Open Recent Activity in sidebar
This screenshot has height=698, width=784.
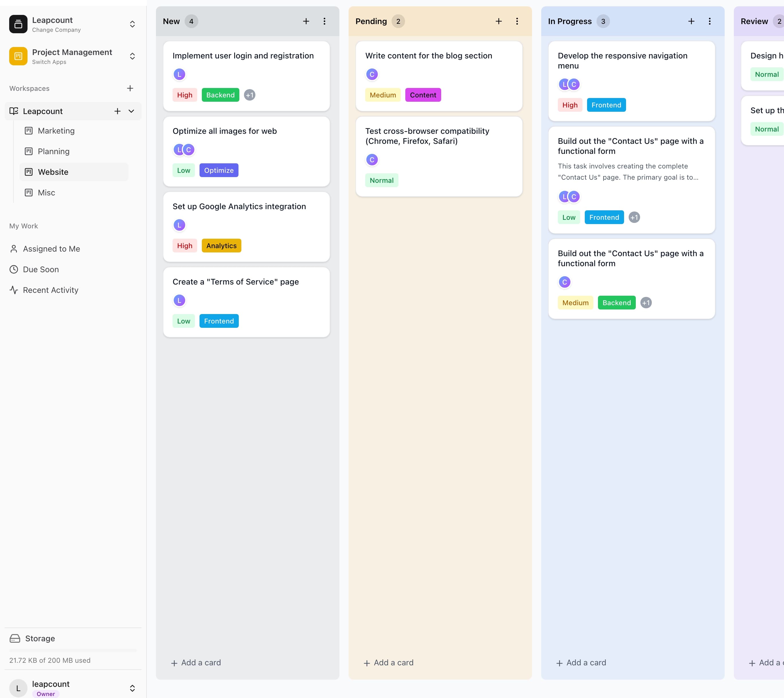(x=50, y=290)
